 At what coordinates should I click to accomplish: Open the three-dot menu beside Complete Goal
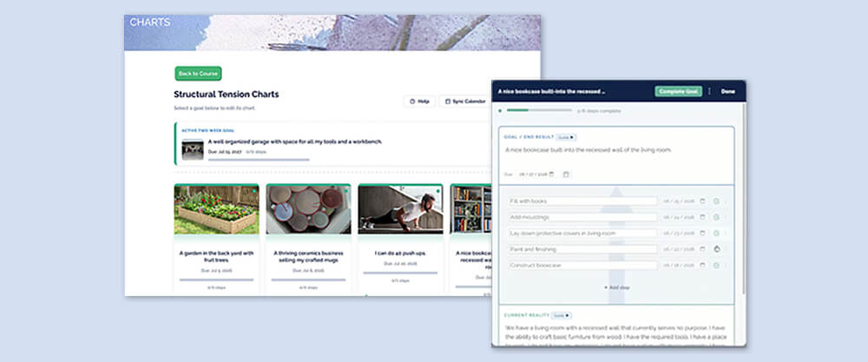click(x=710, y=91)
